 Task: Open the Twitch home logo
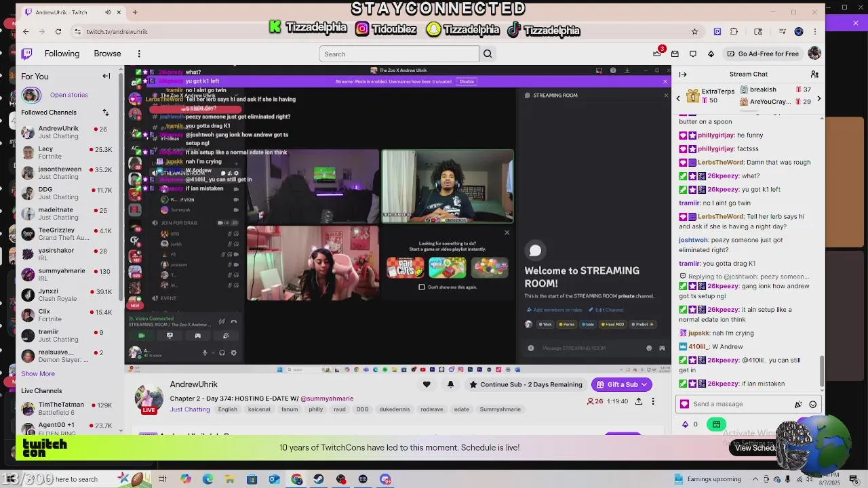coord(26,54)
